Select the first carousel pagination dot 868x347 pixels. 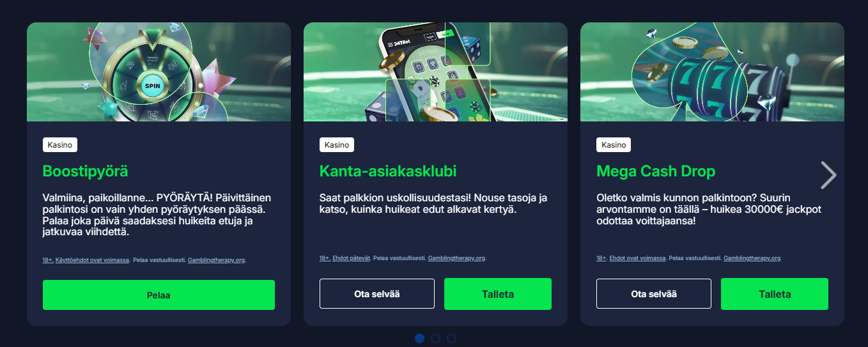[x=419, y=338]
